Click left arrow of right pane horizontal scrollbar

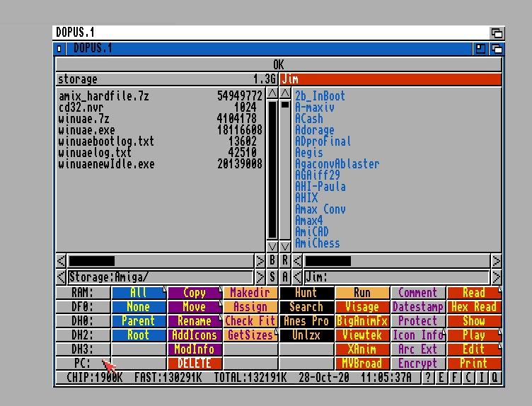297,261
